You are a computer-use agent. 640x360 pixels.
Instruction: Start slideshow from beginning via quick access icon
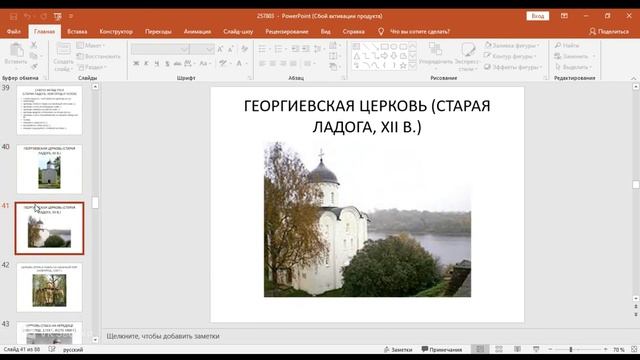click(x=58, y=16)
